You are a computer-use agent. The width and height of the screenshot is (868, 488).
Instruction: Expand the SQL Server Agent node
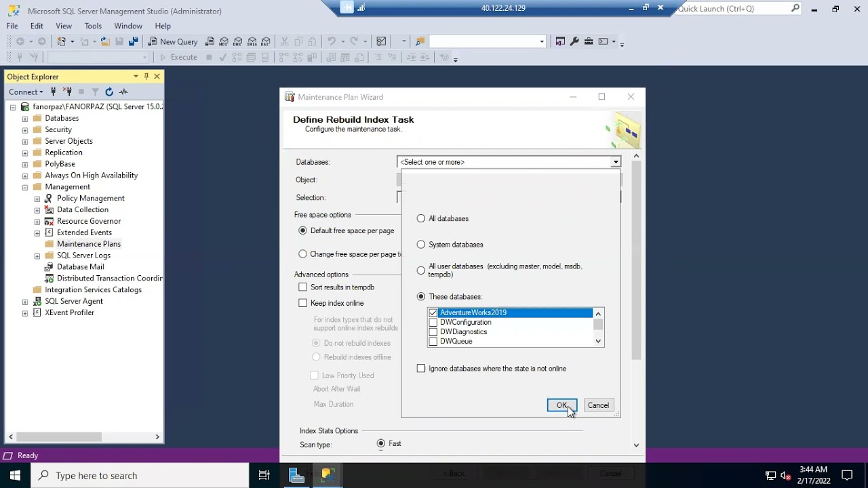[x=25, y=302]
